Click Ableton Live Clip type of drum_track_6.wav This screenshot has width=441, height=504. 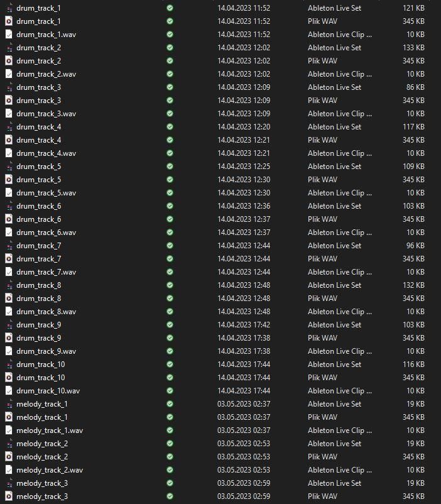coord(339,232)
